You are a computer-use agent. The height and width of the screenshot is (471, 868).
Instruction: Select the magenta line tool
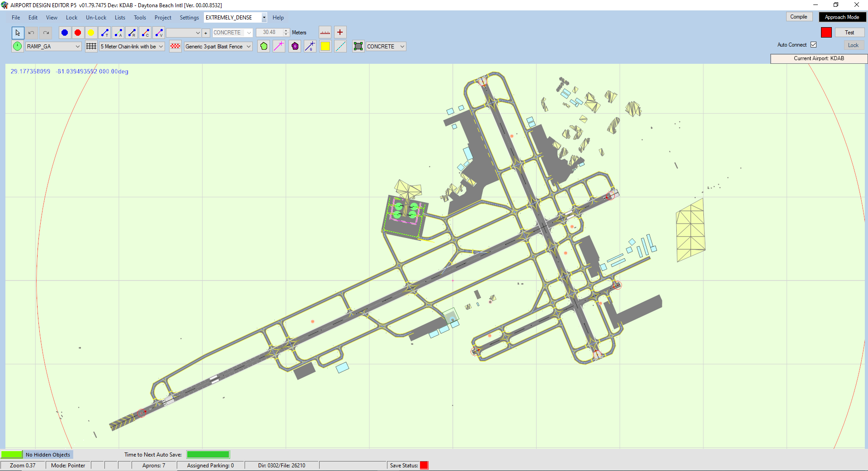279,46
